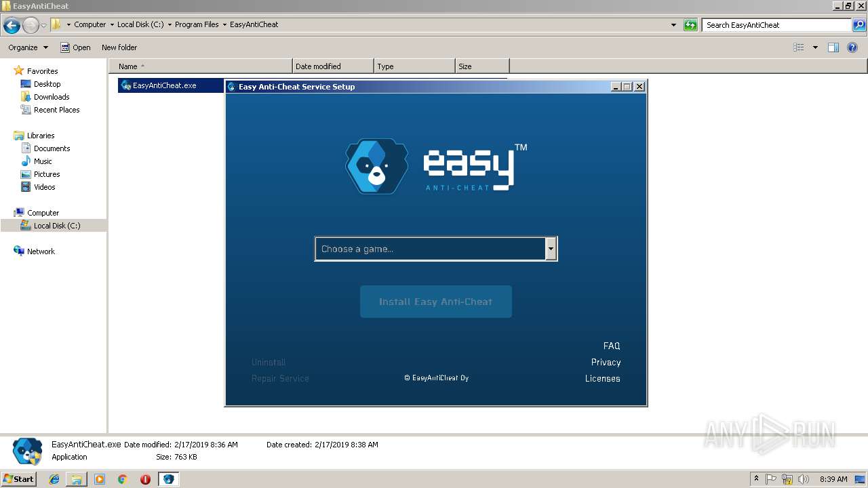The height and width of the screenshot is (488, 868).
Task: Go back in Explorer with Back arrow
Action: (12, 26)
